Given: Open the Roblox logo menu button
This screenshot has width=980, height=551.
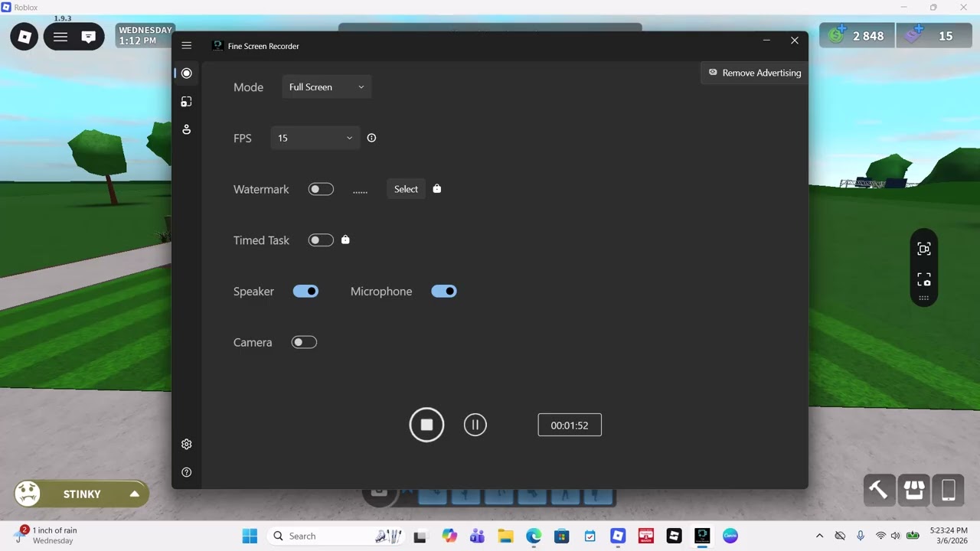Looking at the screenshot, I should [x=24, y=36].
